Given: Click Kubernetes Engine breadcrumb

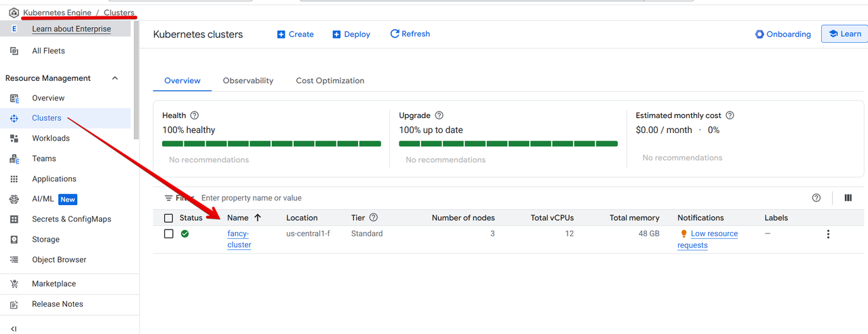Looking at the screenshot, I should (57, 13).
